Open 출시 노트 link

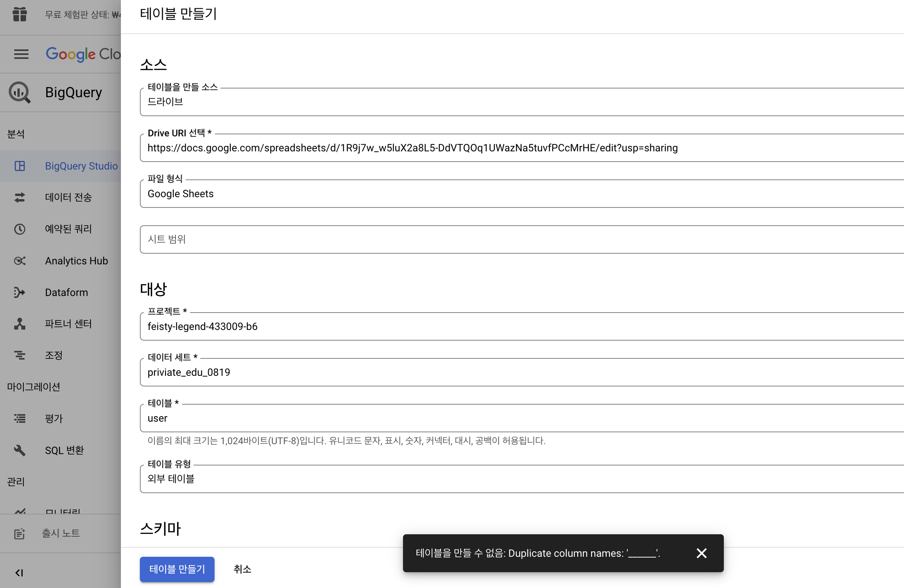(60, 533)
